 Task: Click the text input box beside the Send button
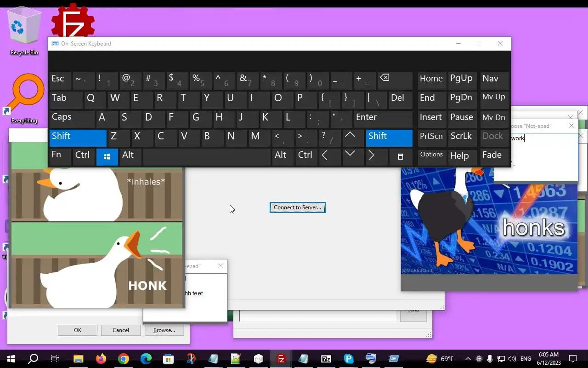pyautogui.click(x=317, y=316)
